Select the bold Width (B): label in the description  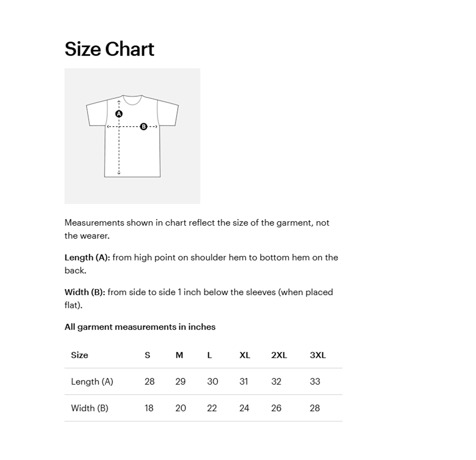(85, 292)
